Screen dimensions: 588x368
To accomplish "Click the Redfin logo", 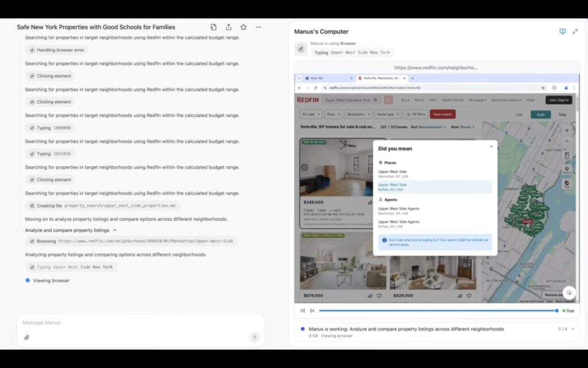I will click(x=308, y=100).
